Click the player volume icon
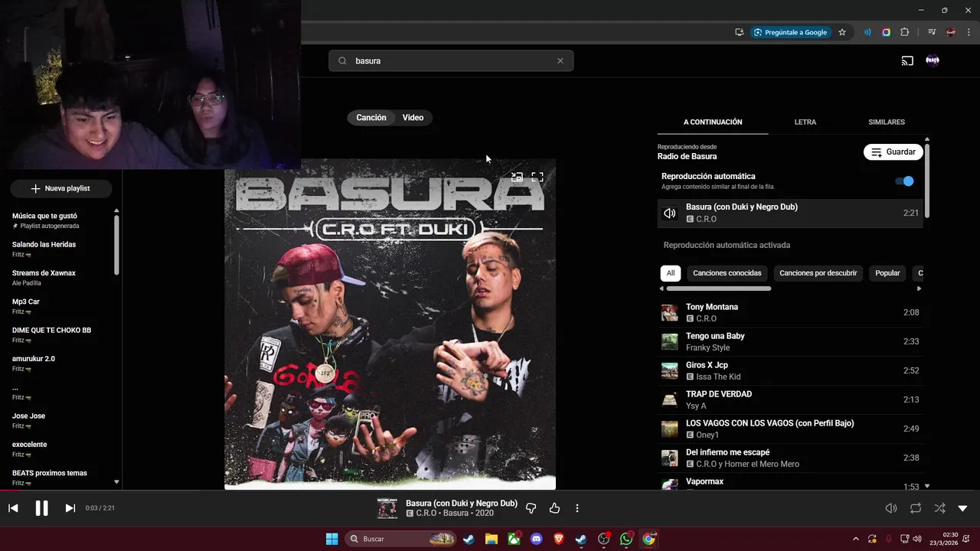 point(891,508)
